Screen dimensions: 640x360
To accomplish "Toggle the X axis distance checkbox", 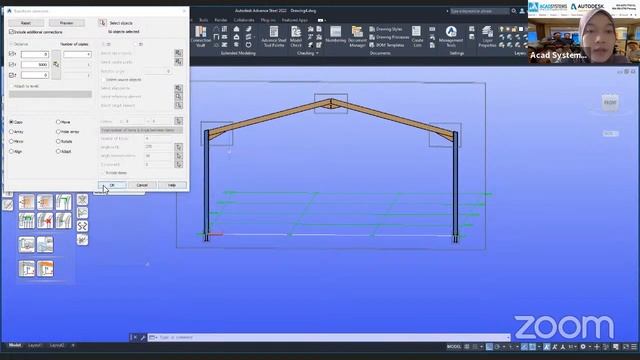I will point(12,54).
